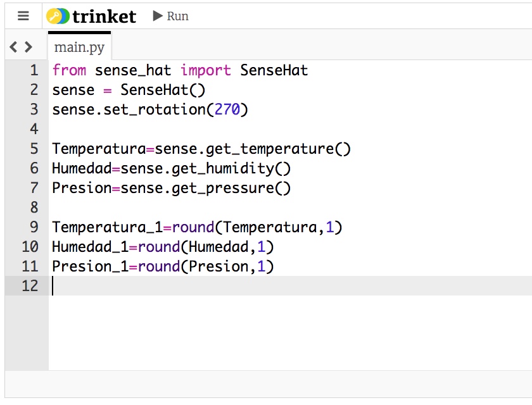Image resolution: width=532 pixels, height=405 pixels.
Task: Click line number 12 in gutter
Action: click(30, 285)
